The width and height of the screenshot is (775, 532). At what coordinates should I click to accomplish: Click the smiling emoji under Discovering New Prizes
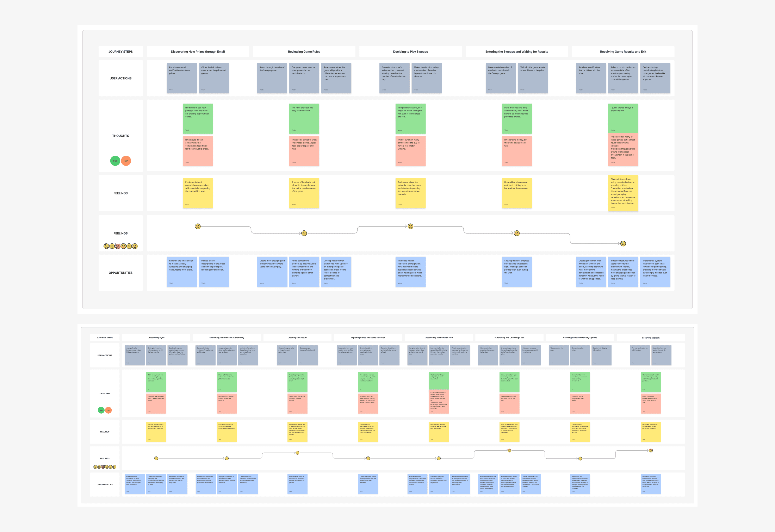[x=198, y=227]
